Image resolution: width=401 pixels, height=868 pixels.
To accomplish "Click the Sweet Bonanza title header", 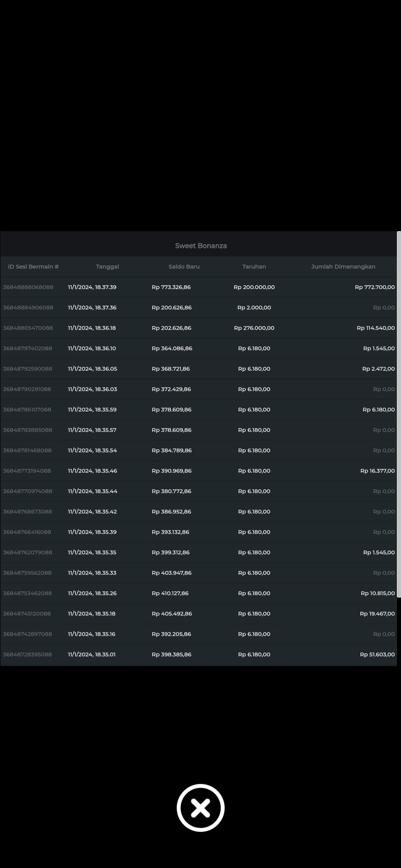I will pos(200,246).
